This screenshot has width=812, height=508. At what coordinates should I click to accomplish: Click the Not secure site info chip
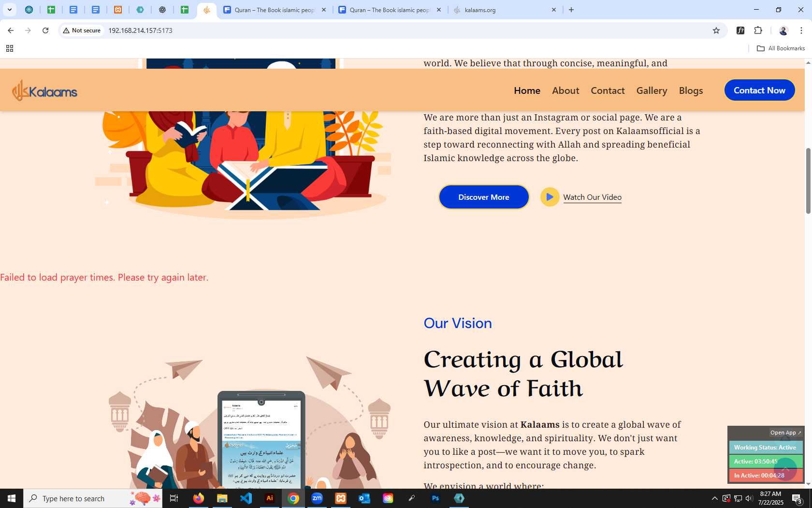click(x=82, y=30)
